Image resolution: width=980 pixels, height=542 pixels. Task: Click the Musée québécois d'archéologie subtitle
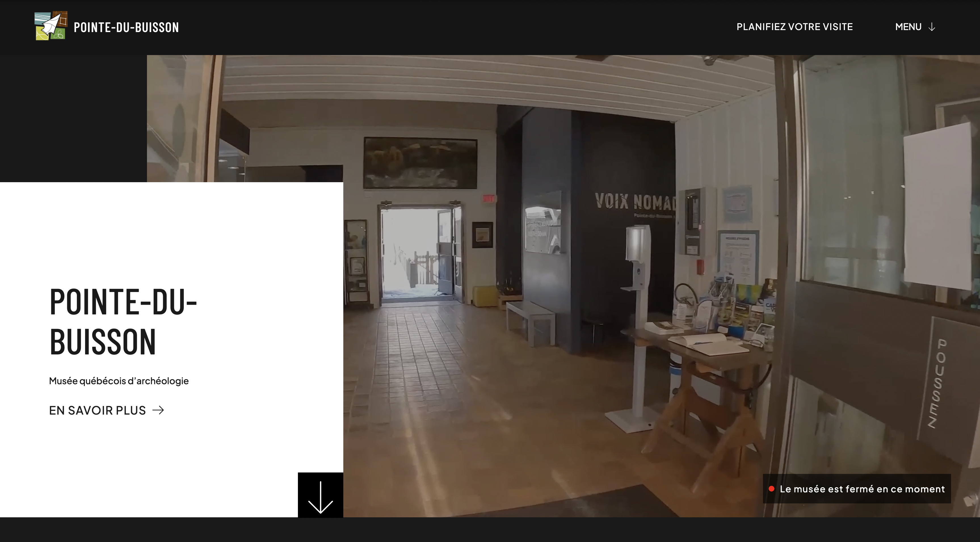(x=119, y=381)
